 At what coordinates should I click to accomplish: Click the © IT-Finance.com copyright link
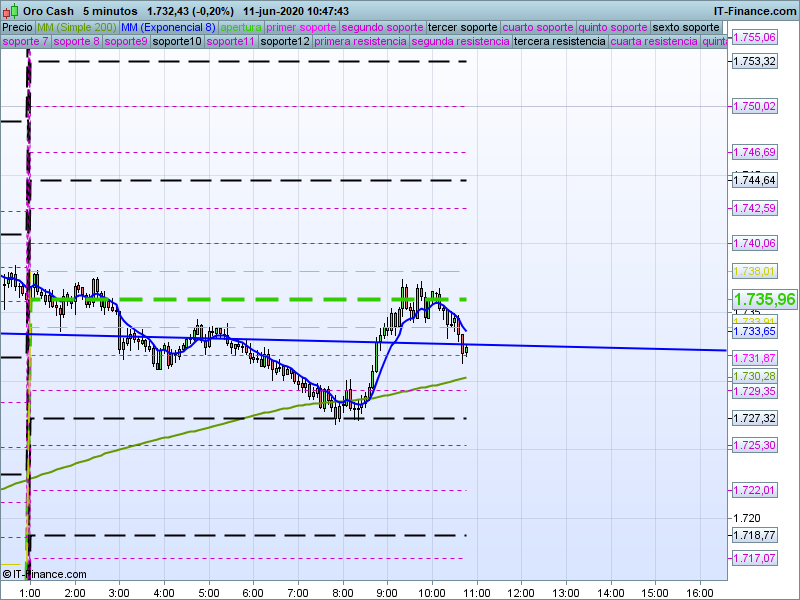pyautogui.click(x=44, y=574)
